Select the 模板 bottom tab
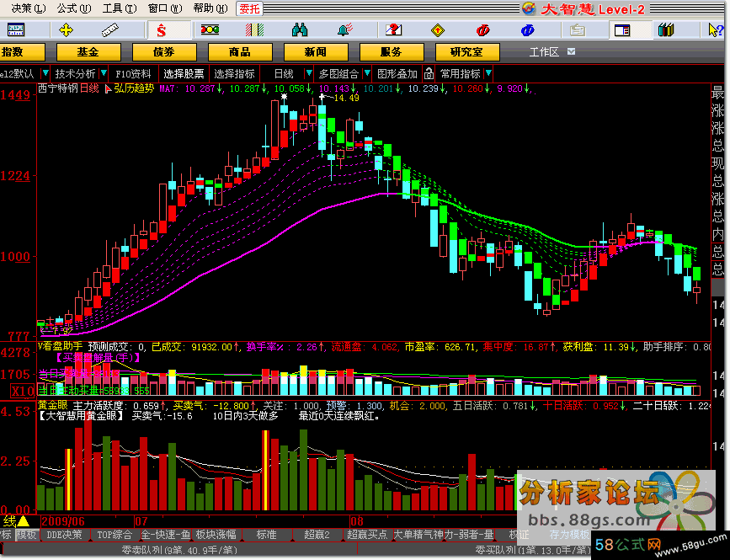This screenshot has height=560, width=730. [x=27, y=535]
